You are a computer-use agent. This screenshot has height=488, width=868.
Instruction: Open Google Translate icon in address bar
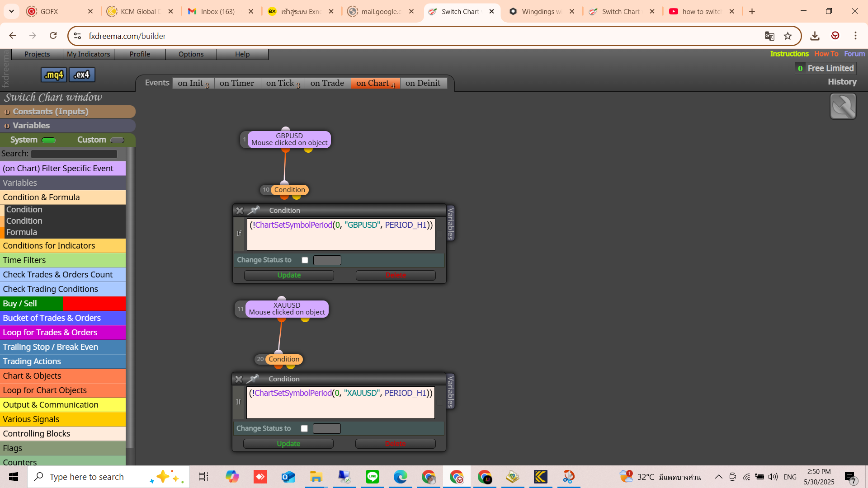769,36
